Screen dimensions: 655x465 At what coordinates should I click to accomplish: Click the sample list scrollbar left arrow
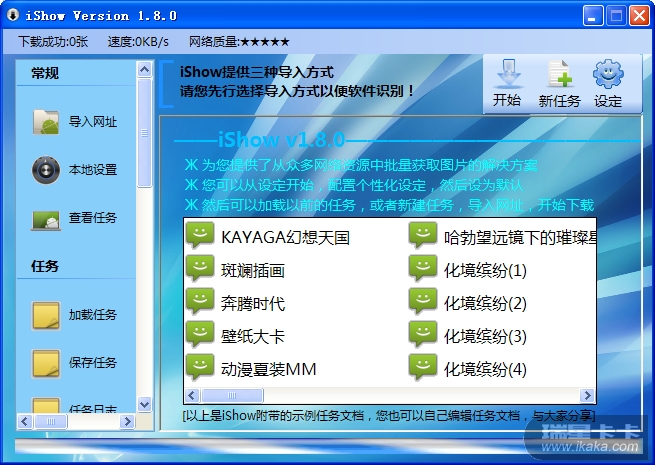[x=192, y=395]
